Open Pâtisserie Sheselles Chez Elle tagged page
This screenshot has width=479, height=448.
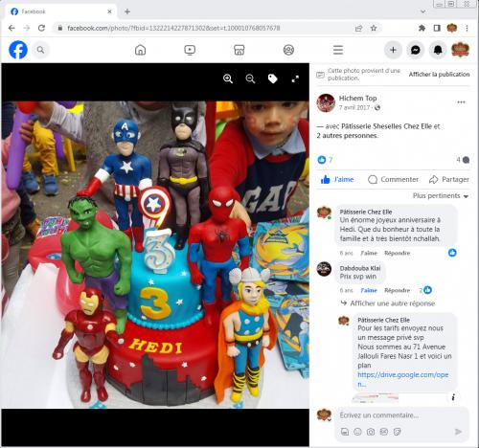[x=386, y=126]
